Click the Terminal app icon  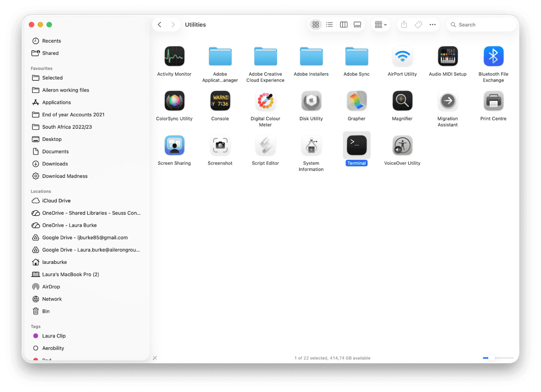(356, 145)
